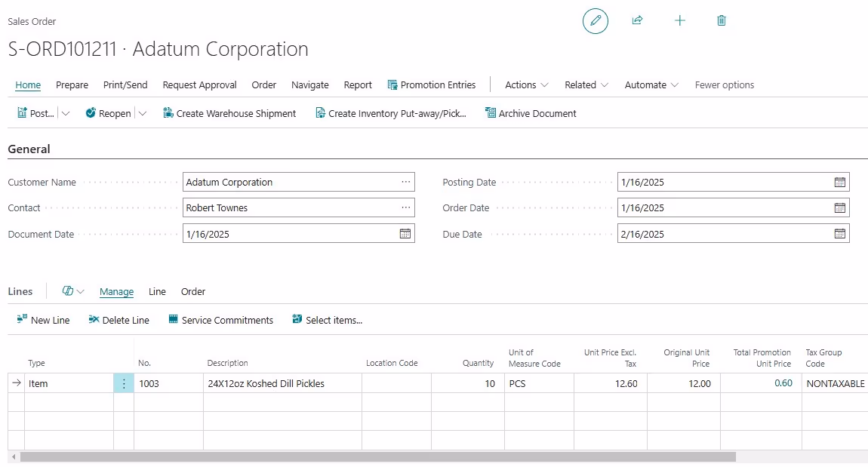Image resolution: width=868 pixels, height=467 pixels.
Task: Expand the Automate menu
Action: point(651,84)
